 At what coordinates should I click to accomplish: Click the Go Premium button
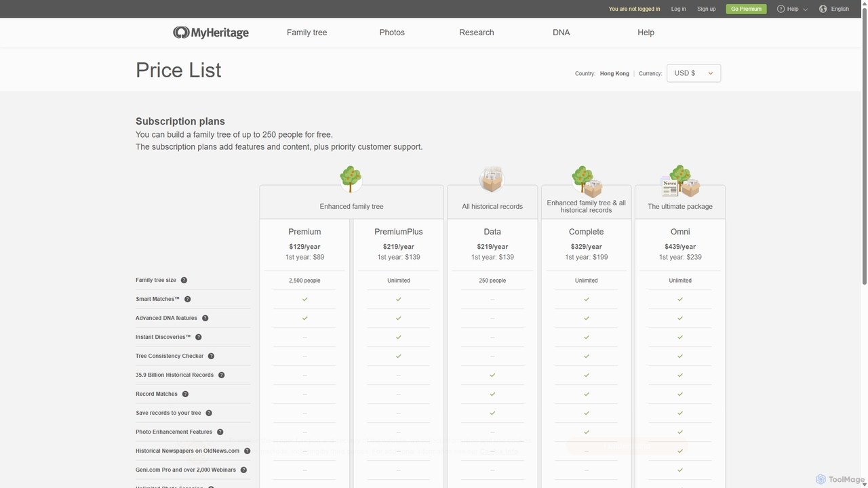tap(746, 9)
